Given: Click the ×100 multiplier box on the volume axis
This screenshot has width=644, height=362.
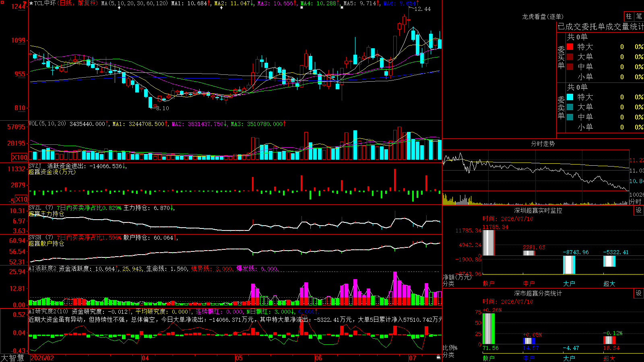Looking at the screenshot, I should (20, 157).
